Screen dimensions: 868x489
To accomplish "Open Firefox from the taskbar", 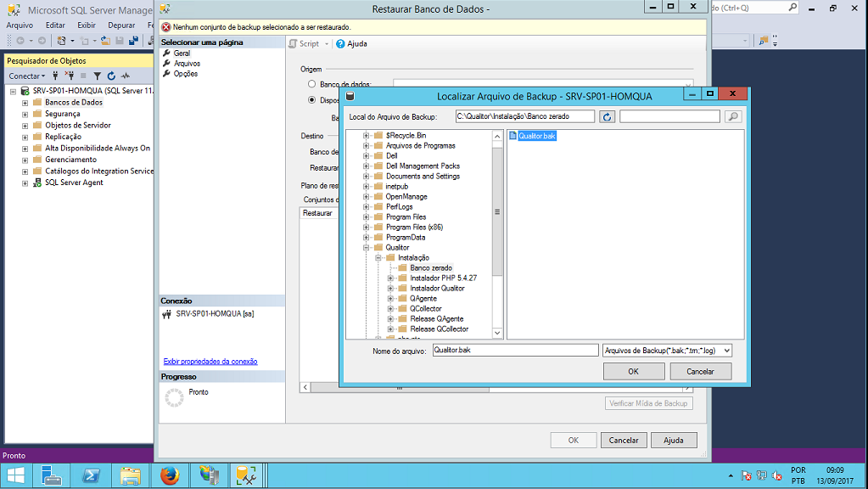I will tap(170, 475).
